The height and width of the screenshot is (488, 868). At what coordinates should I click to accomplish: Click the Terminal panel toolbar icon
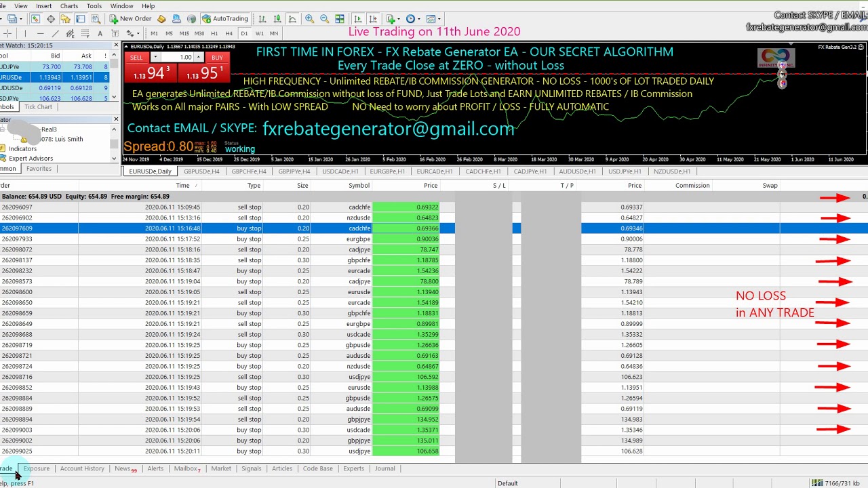pyautogui.click(x=80, y=19)
